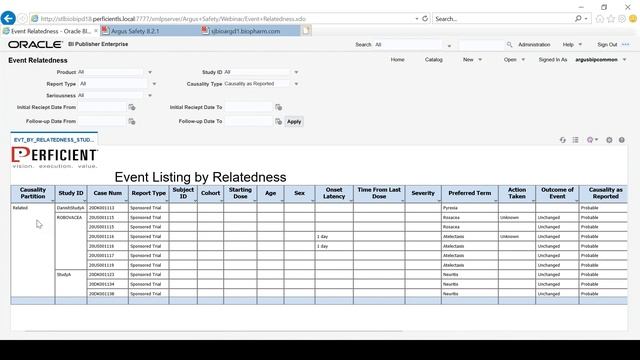Open calendar for Follow-up Date To
The image size is (640, 360).
pyautogui.click(x=278, y=121)
